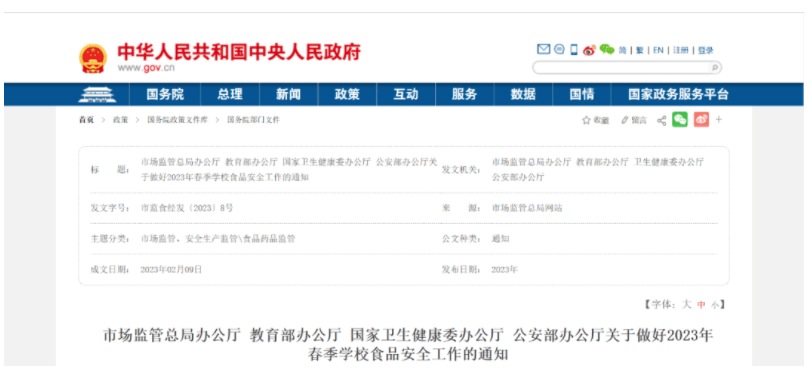The height and width of the screenshot is (371, 812).
Task: Open the mobile phone icon in header
Action: 574,49
